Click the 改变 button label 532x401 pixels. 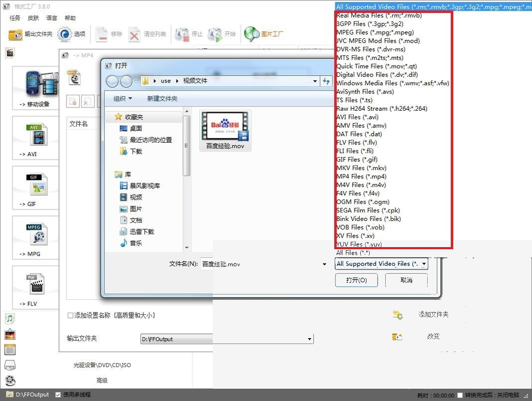click(433, 337)
